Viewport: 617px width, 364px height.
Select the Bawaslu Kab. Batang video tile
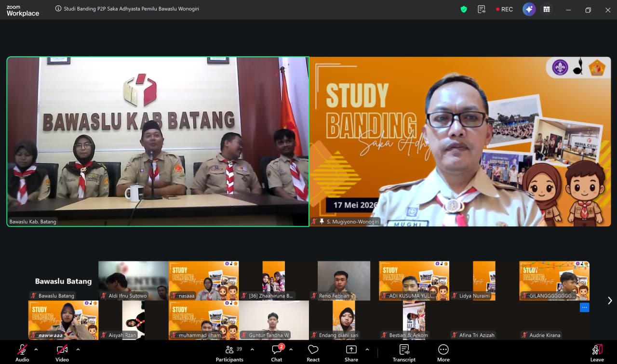coord(158,142)
